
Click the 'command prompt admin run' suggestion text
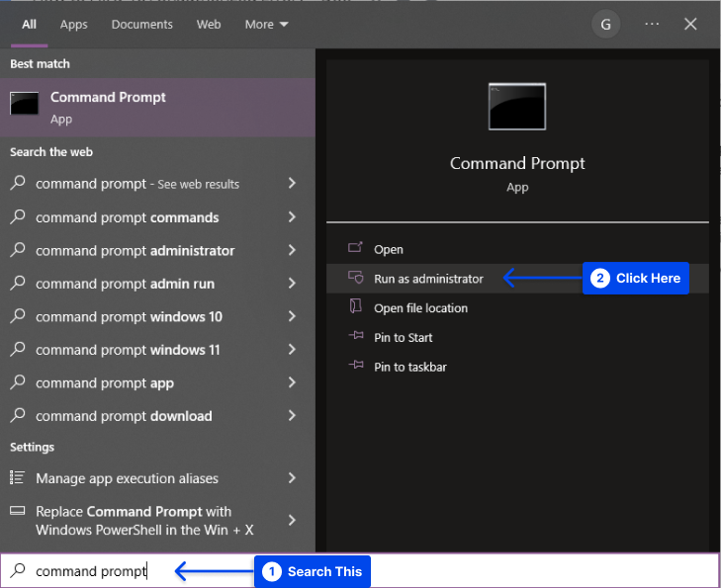pos(125,284)
